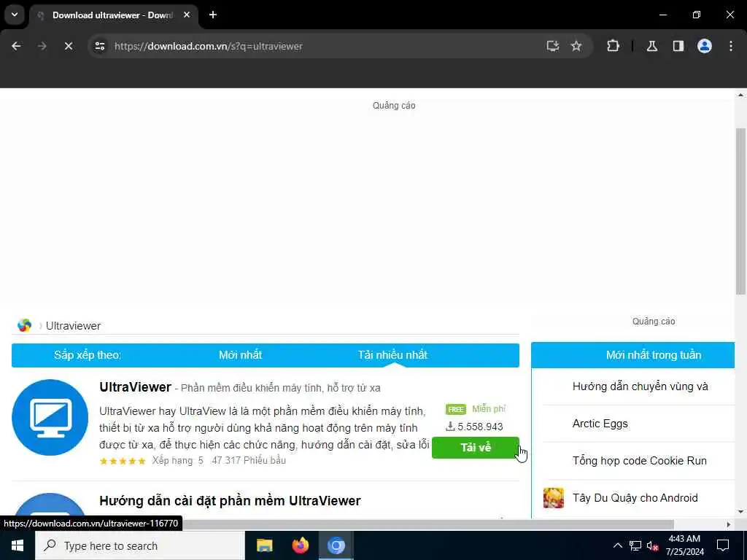
Task: Open File Explorer from taskbar
Action: [264, 545]
